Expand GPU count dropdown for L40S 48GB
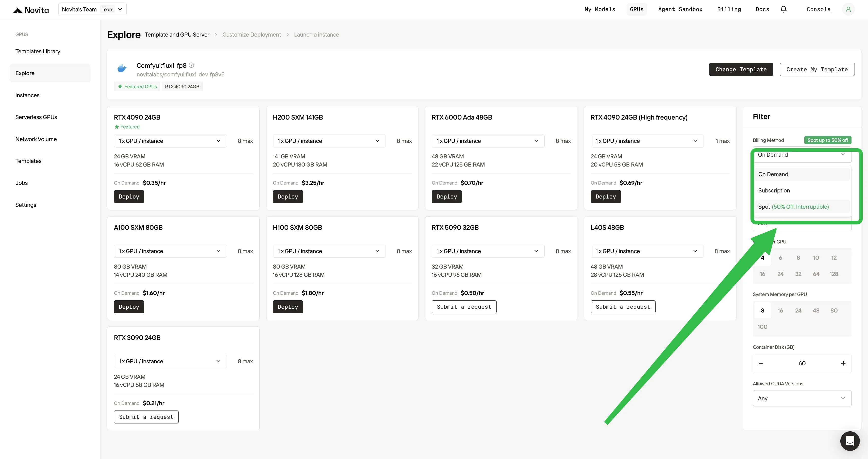868x459 pixels. click(647, 251)
